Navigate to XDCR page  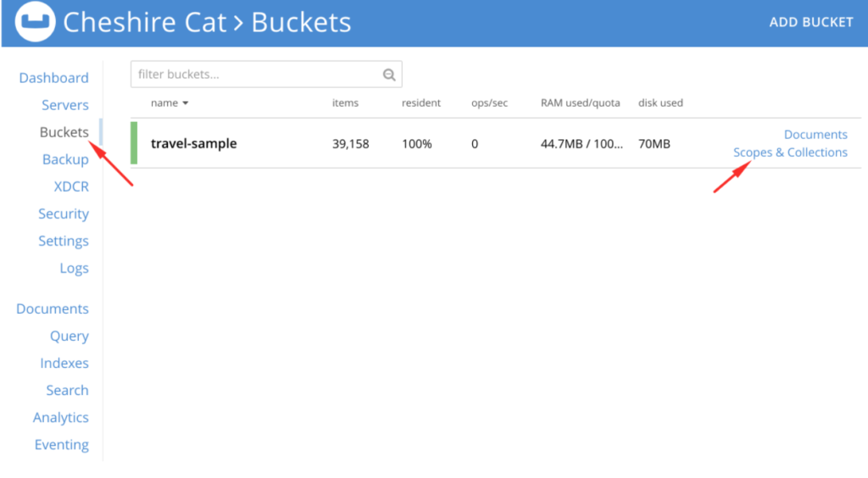pos(71,186)
